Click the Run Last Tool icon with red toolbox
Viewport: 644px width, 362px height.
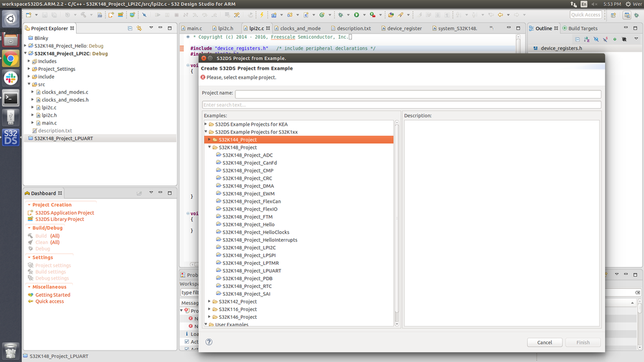point(373,15)
